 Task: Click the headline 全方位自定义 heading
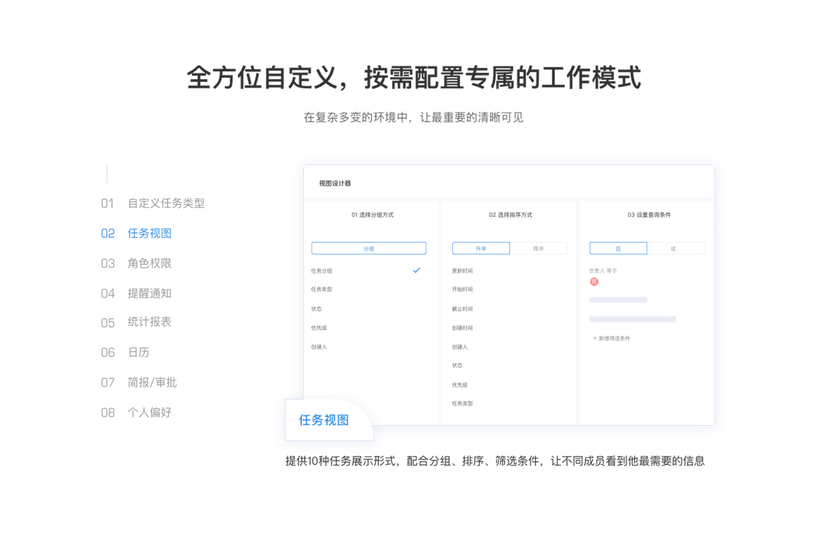414,78
